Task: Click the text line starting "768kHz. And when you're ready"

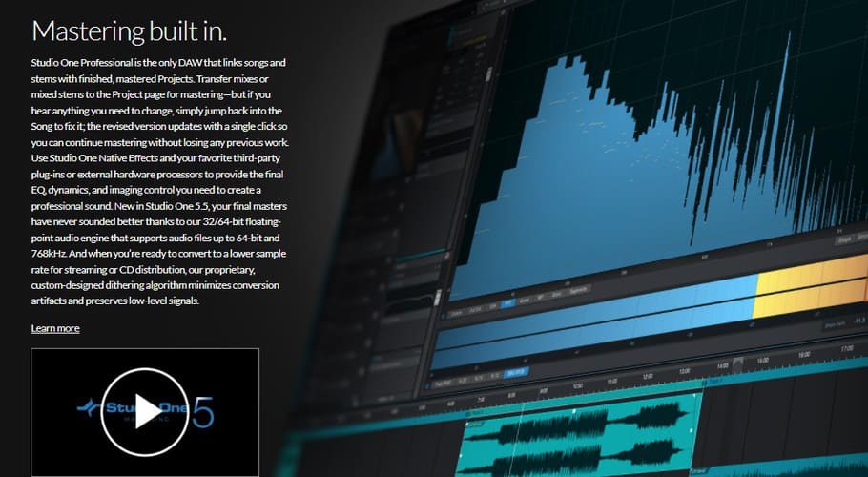Action: coord(158,254)
